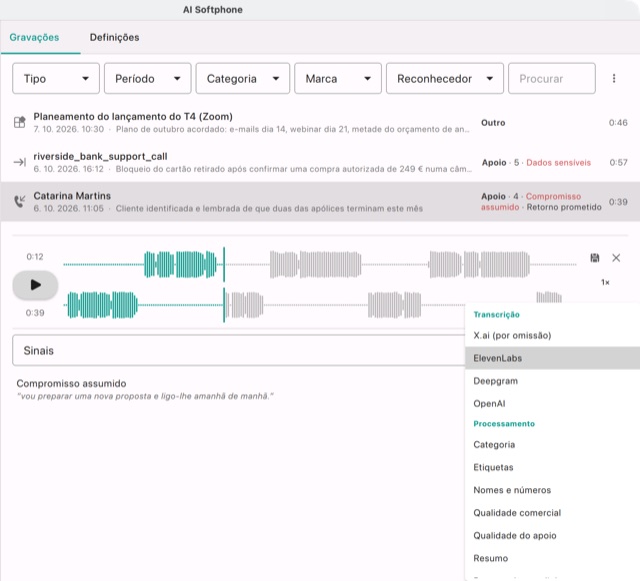
Task: Select the riverside_bank_support_call recording
Action: point(320,162)
